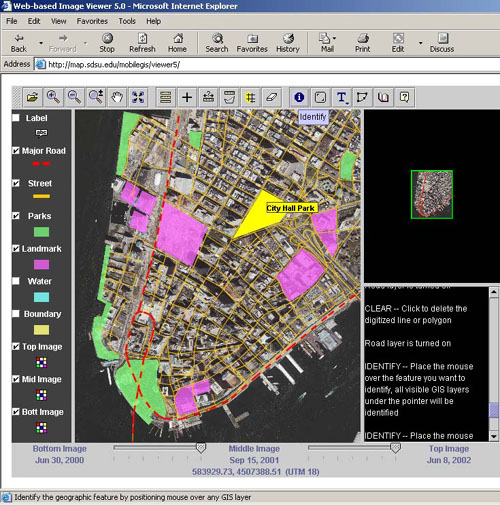Go to Home in IE toolbar
The height and width of the screenshot is (506, 500).
click(177, 43)
